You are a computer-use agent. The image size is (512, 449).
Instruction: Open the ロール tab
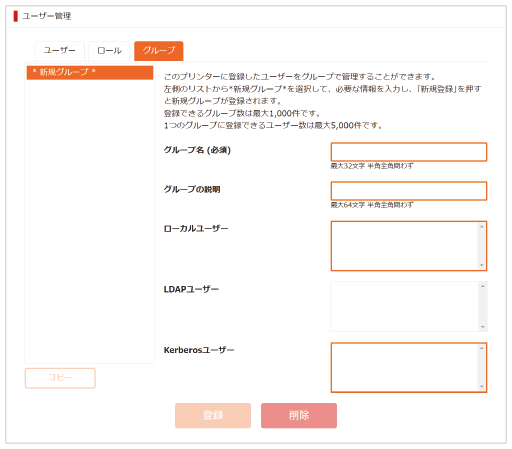click(109, 51)
